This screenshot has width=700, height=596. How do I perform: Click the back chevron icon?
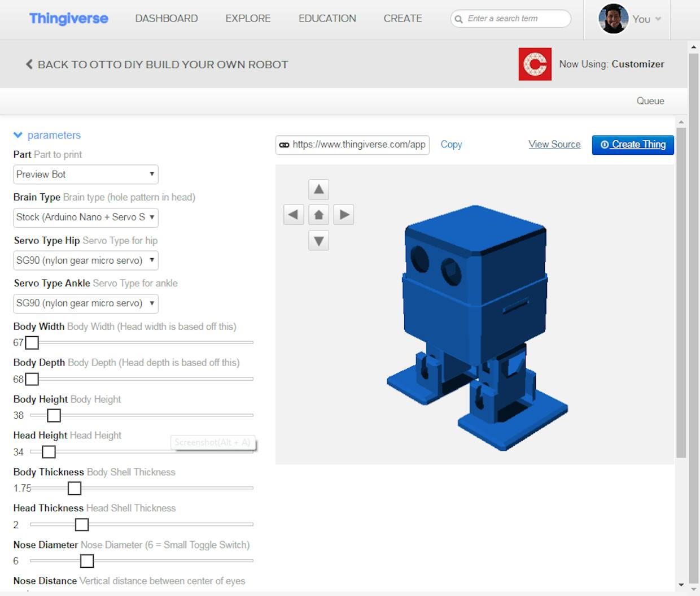click(x=29, y=64)
